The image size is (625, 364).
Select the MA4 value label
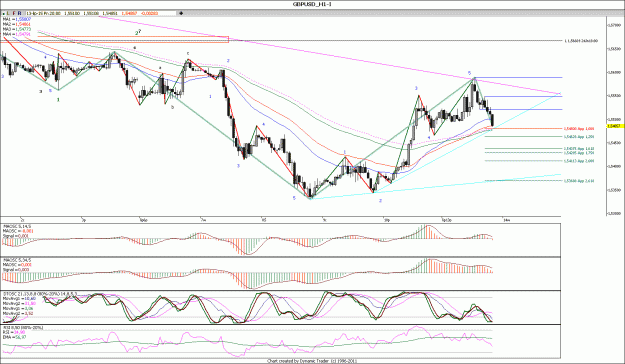pos(16,34)
